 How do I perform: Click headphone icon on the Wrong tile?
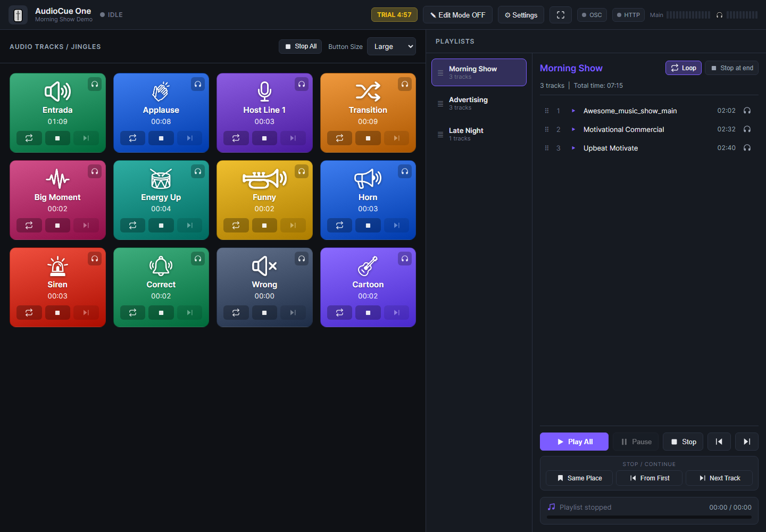(302, 259)
